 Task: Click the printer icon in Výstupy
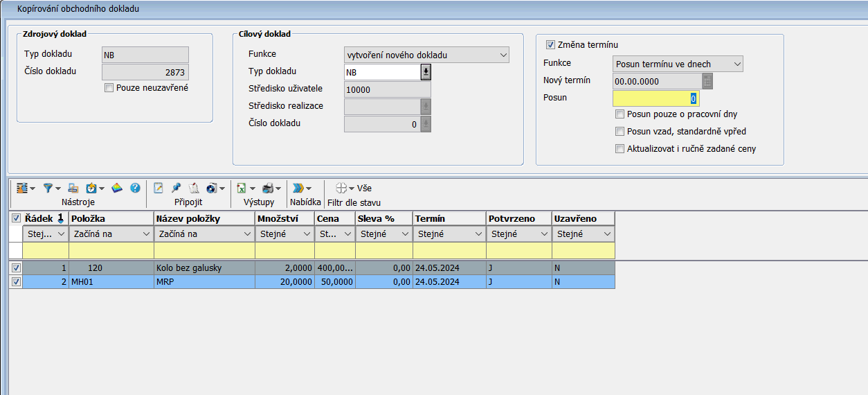click(x=268, y=188)
